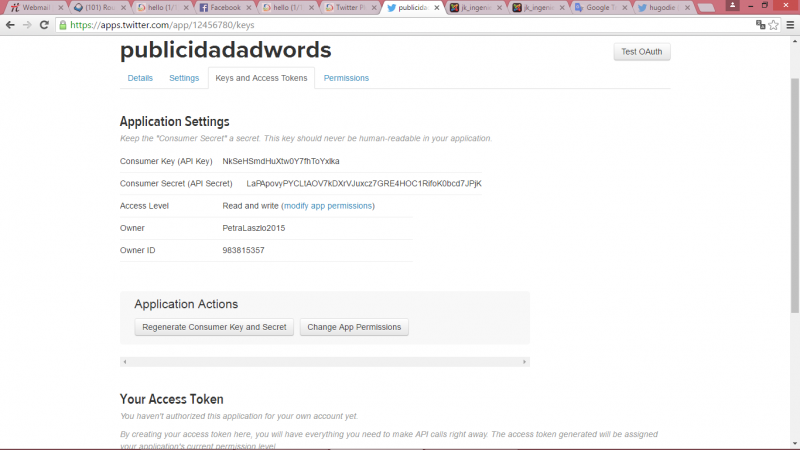The image size is (800, 450).
Task: Click the Owner ID value 983815357
Action: click(243, 251)
